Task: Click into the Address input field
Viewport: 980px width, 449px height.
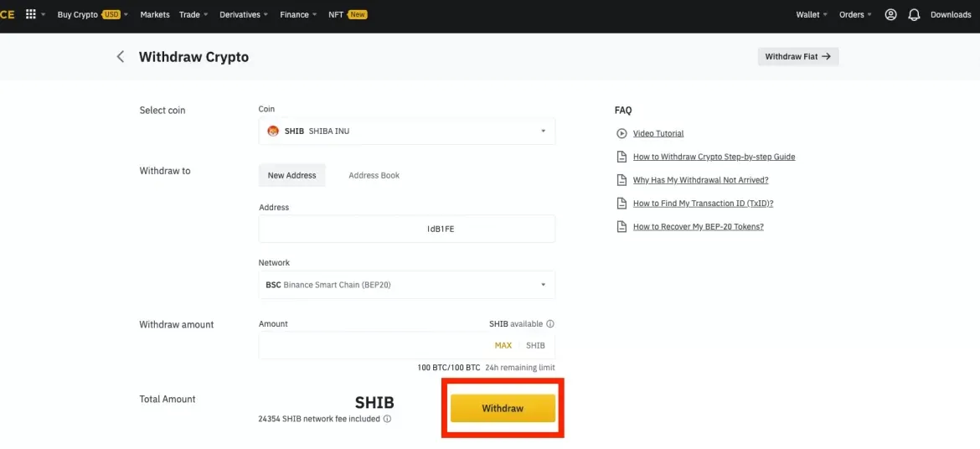Action: coord(407,229)
